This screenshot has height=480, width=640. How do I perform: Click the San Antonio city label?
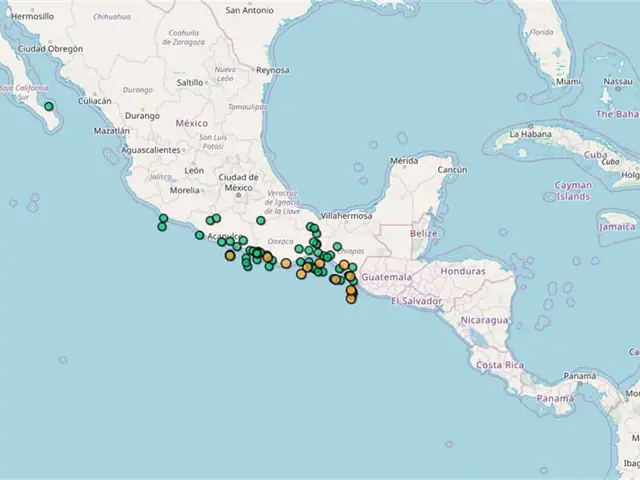pos(250,10)
